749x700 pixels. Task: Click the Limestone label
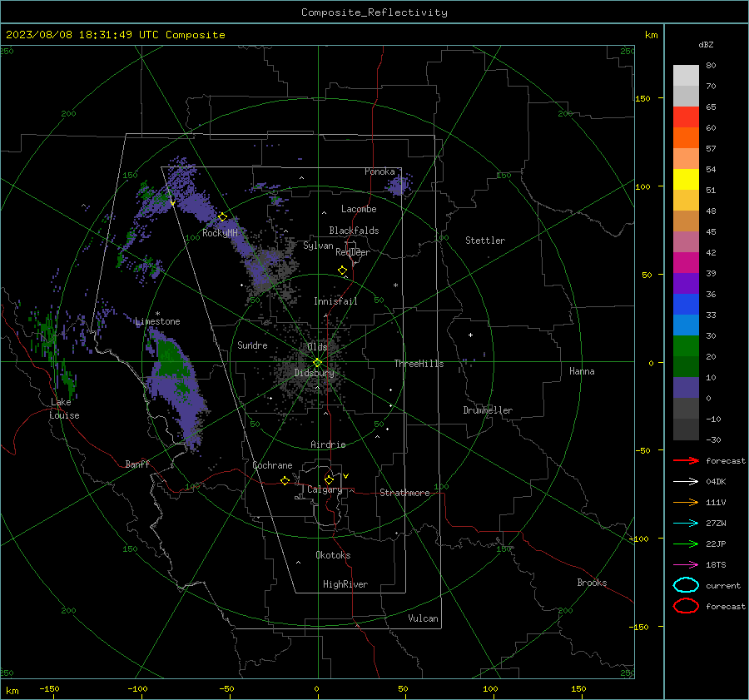pos(157,321)
